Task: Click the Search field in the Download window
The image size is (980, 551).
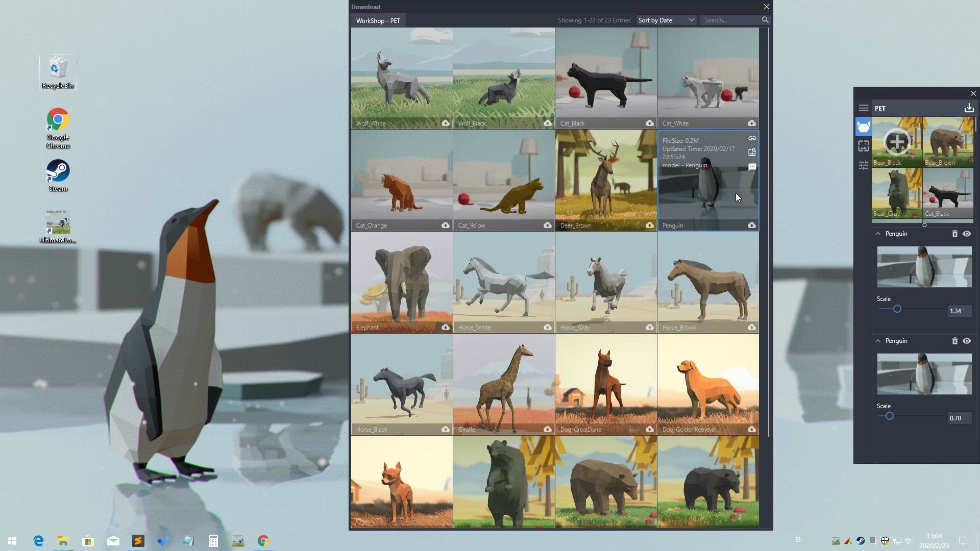Action: (731, 20)
